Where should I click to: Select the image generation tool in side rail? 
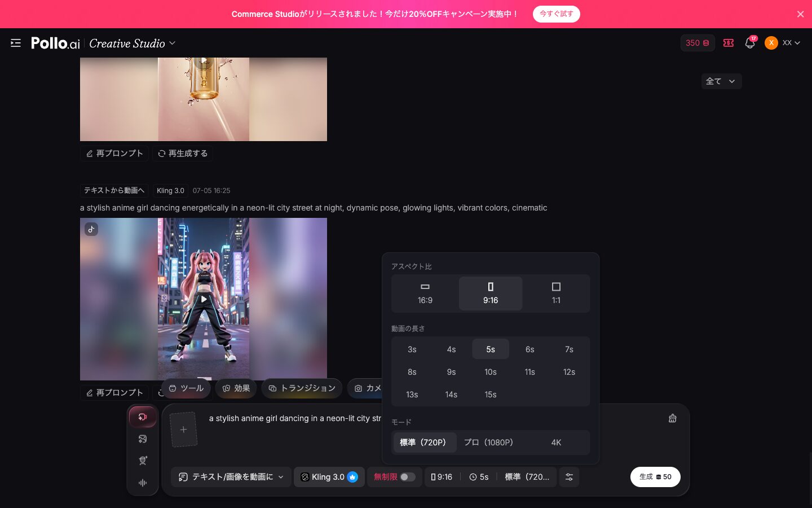coord(143,439)
